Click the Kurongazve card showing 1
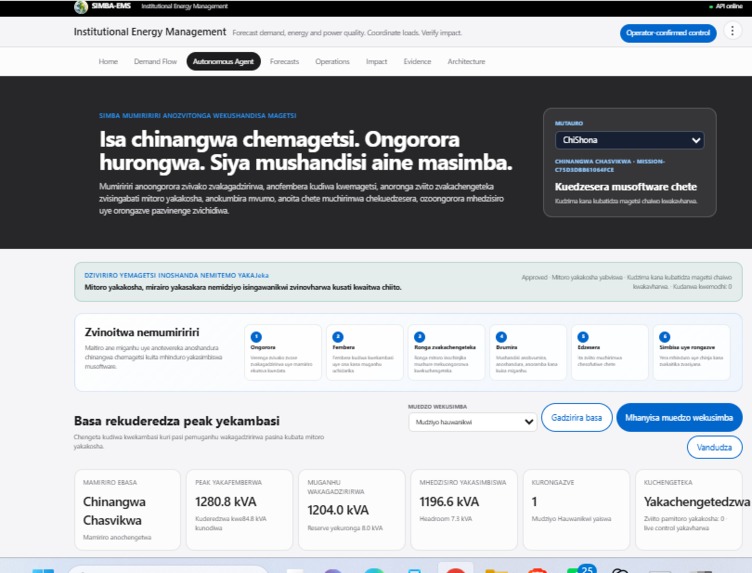752x573 pixels. [576, 510]
